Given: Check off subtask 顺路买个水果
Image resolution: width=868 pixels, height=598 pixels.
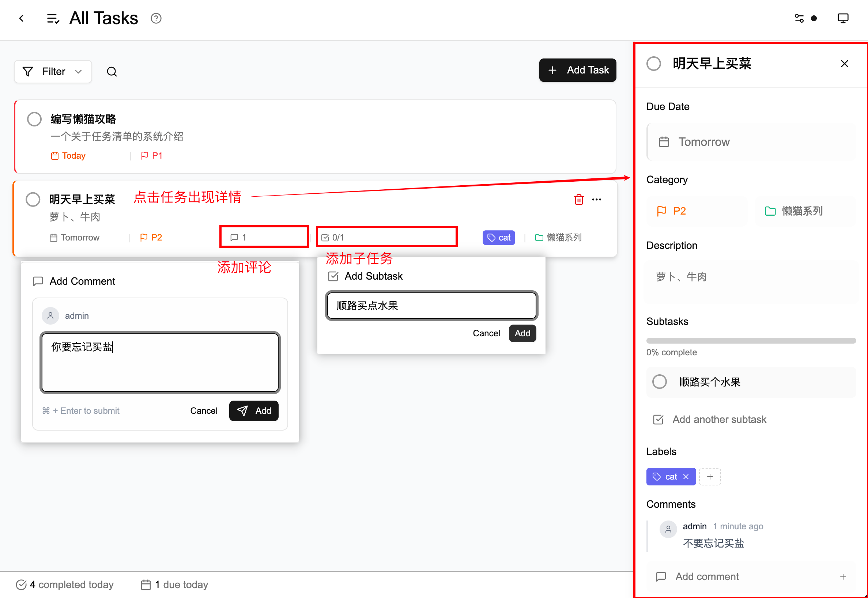Looking at the screenshot, I should tap(659, 382).
